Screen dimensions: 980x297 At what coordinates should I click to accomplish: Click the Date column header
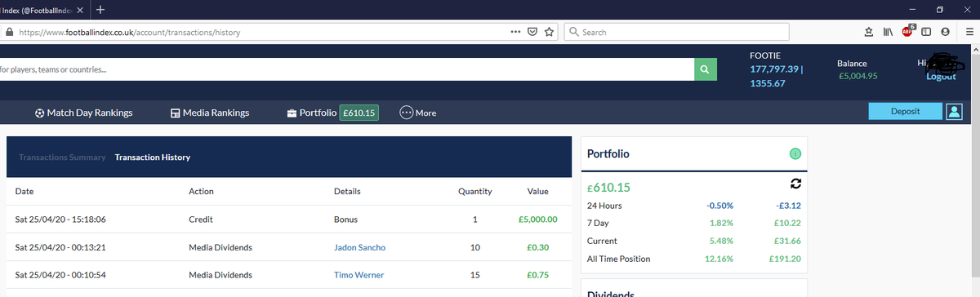[24, 192]
